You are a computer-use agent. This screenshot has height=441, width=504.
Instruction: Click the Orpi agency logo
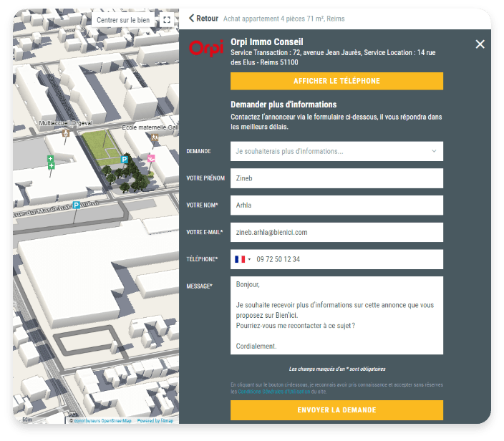point(206,49)
